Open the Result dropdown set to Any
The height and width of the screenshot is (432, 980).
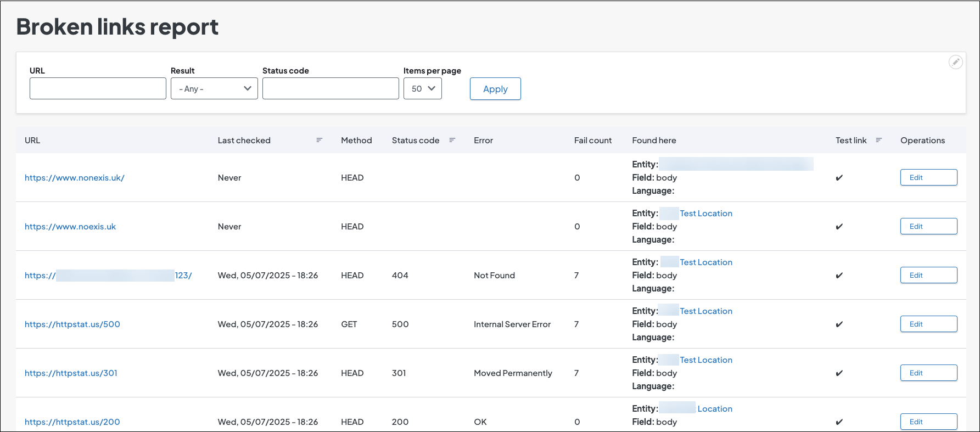pyautogui.click(x=214, y=88)
